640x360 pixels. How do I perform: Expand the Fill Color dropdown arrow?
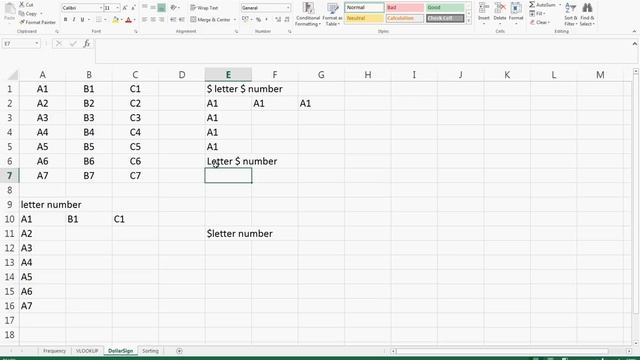click(x=121, y=20)
